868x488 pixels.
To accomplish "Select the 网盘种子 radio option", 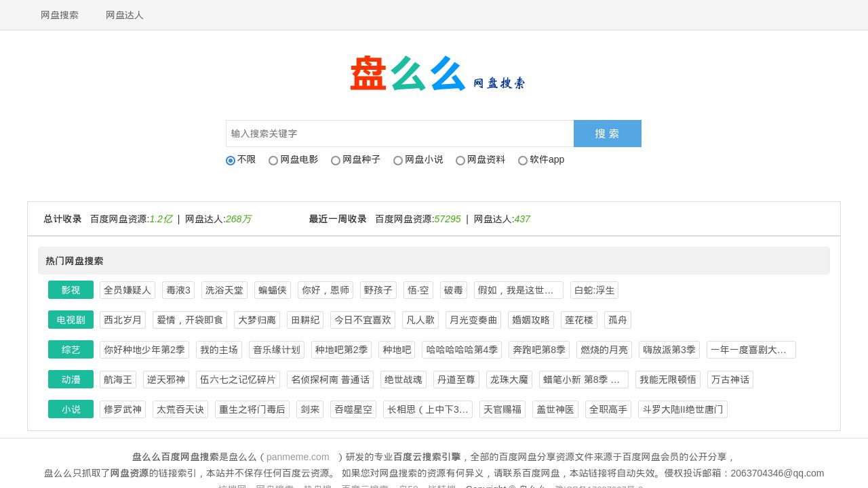I will click(336, 161).
